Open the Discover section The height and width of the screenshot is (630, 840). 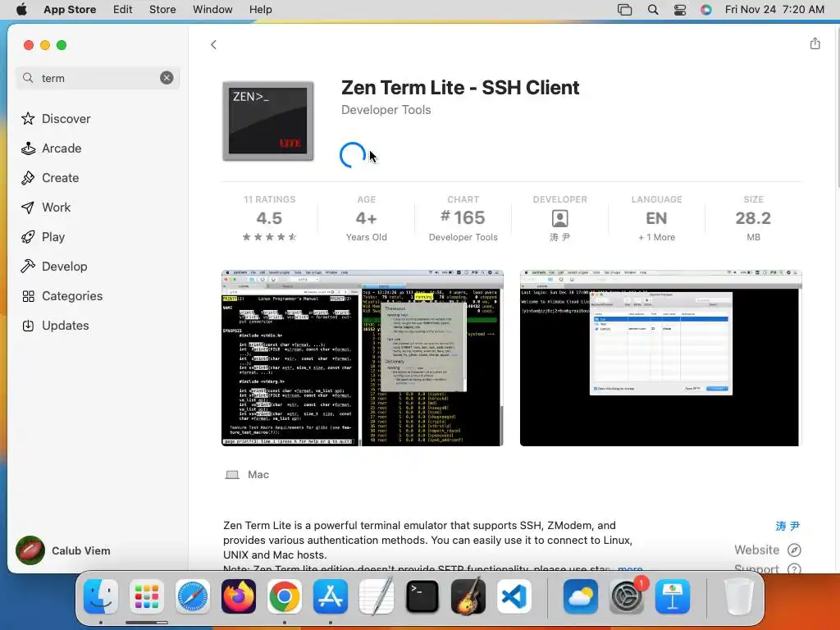pos(56,118)
